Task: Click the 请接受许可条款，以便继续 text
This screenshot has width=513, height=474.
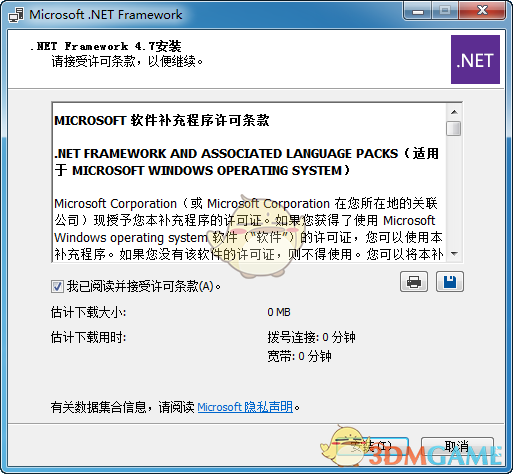Action: [x=127, y=62]
